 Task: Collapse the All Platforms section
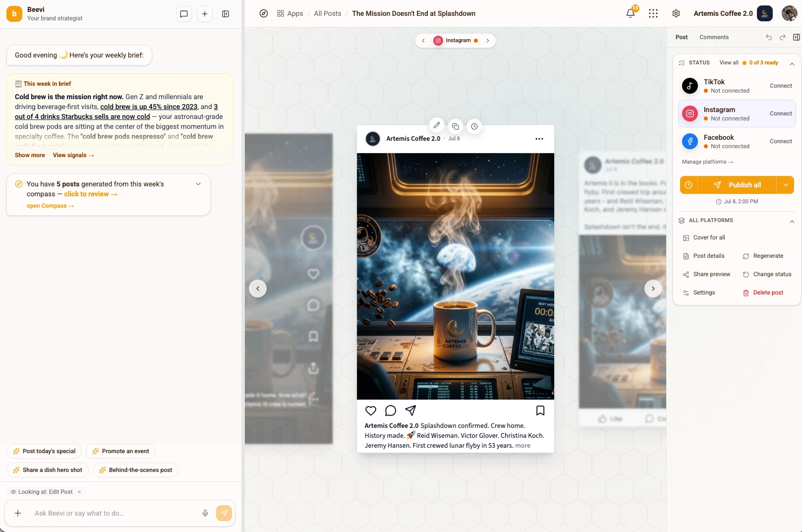[x=792, y=221]
